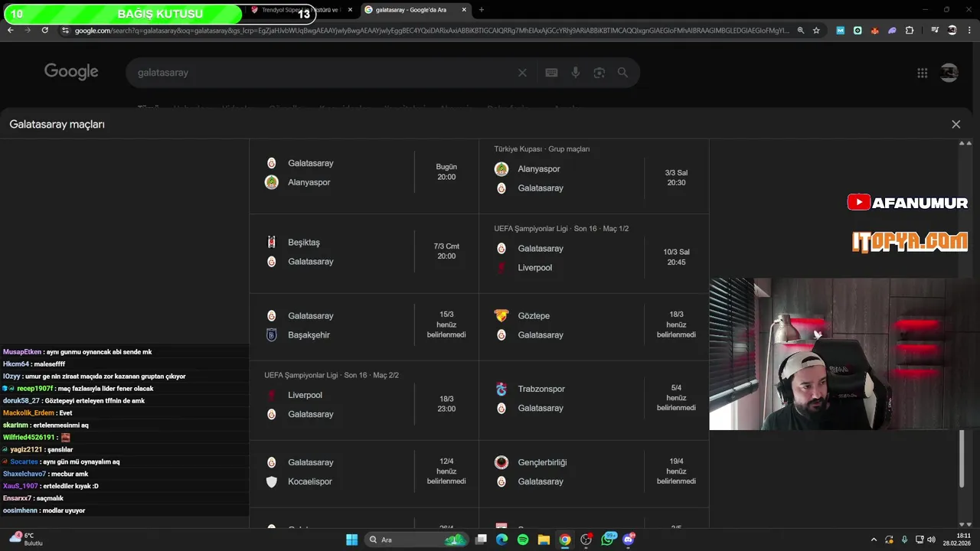Open the Alanyaspor vs Galatasaray cup match 3/3
Viewport: 980px width, 551px height.
click(593, 177)
